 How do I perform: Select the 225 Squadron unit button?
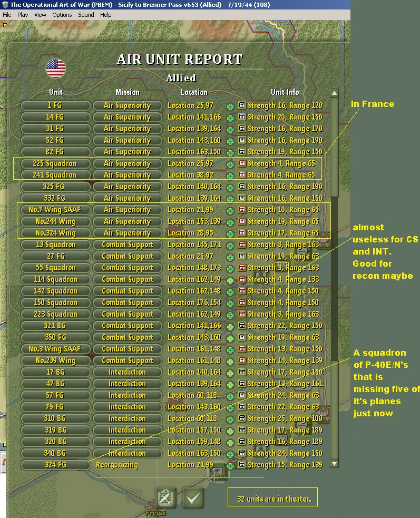coord(55,163)
